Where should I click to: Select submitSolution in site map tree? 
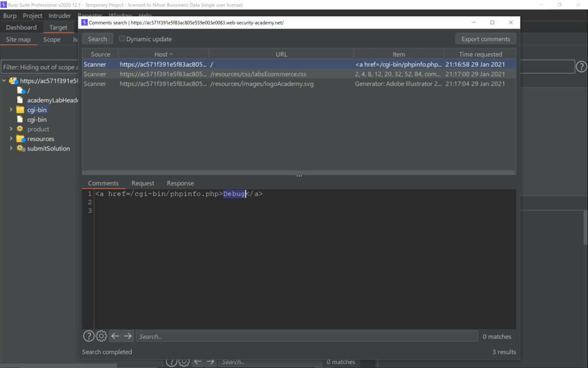pos(49,148)
